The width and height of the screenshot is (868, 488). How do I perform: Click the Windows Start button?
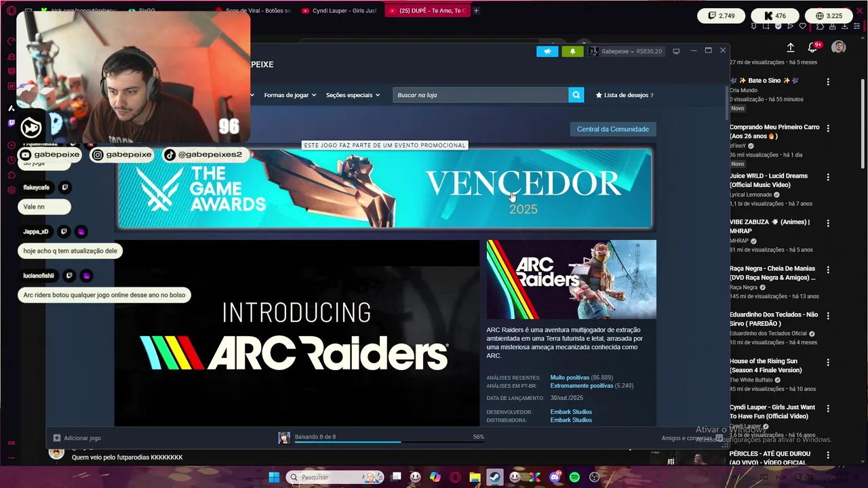(274, 477)
